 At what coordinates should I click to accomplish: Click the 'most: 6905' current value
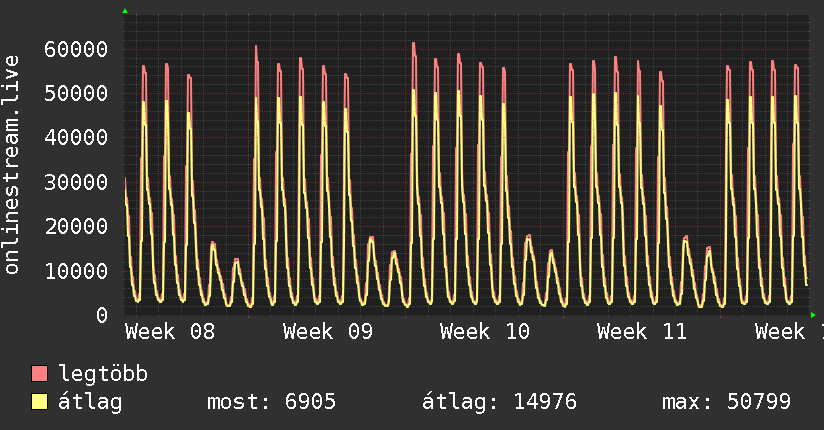[271, 402]
